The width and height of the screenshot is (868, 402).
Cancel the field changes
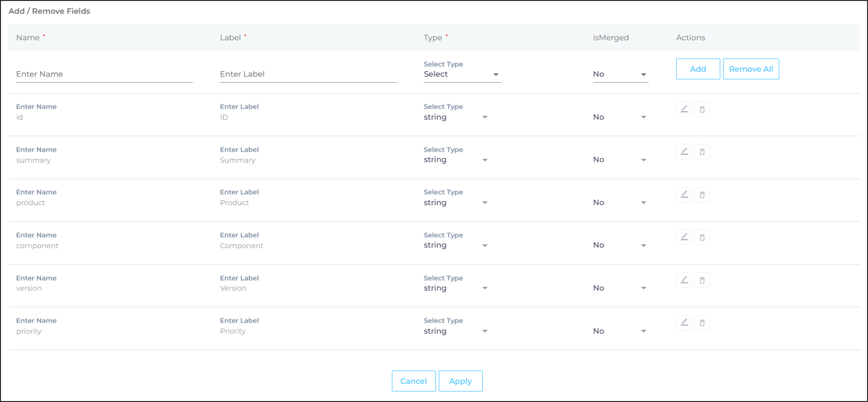point(413,381)
